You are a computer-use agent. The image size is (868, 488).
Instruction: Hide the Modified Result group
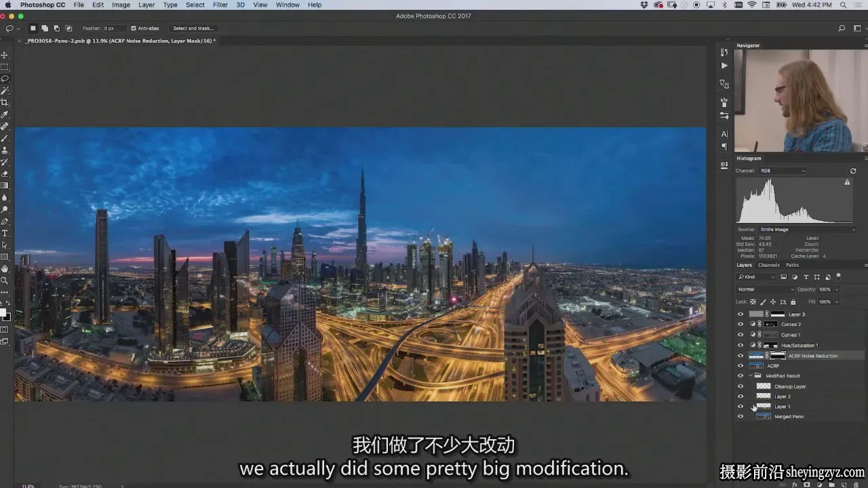741,376
